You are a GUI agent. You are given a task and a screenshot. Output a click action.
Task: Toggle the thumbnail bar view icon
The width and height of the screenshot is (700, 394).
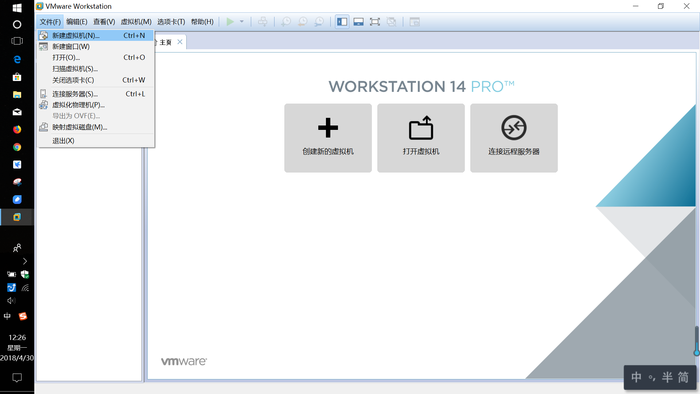click(x=358, y=21)
